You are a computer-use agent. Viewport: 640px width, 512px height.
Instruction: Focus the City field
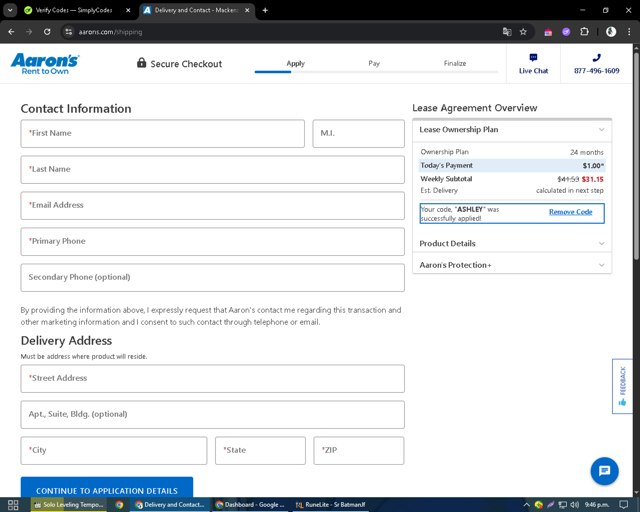(x=114, y=450)
